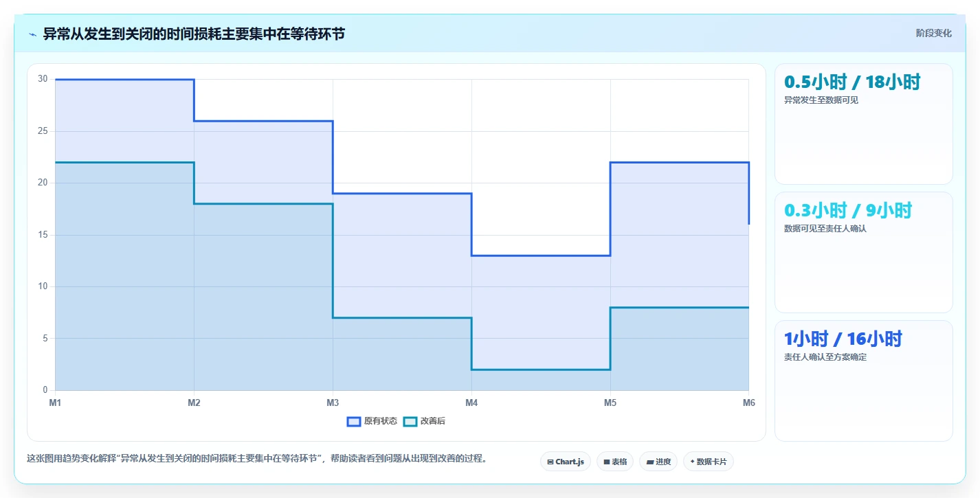Viewport: 980px width, 498px height.
Task: Click the 异常发生至数据可见 caption
Action: (821, 100)
